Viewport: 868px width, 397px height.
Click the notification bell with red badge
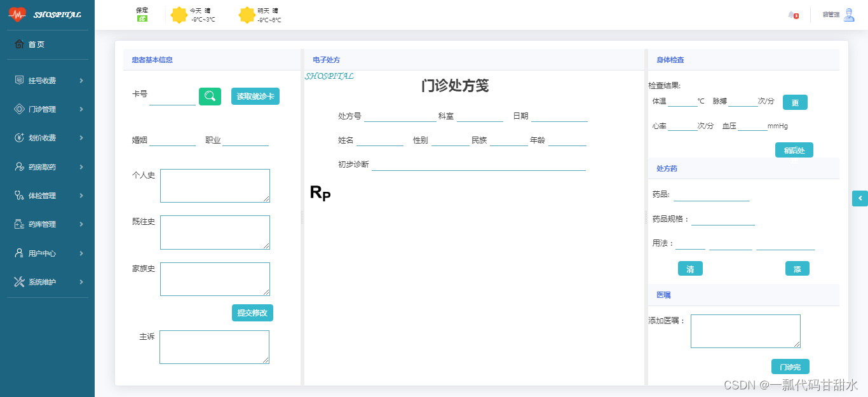tap(792, 15)
